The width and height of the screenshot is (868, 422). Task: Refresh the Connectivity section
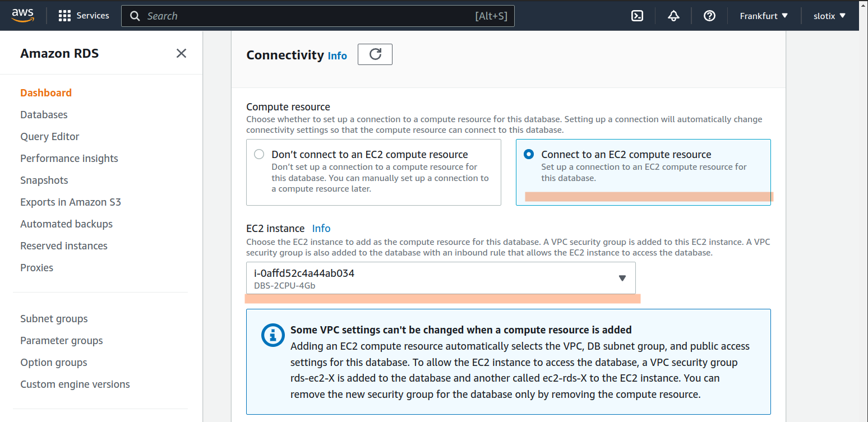tap(375, 54)
